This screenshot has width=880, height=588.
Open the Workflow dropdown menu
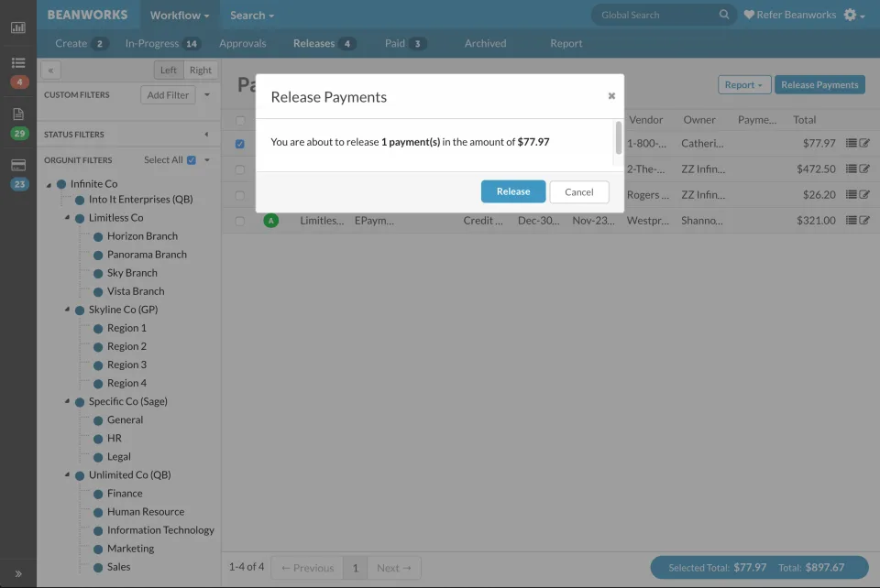coord(180,16)
